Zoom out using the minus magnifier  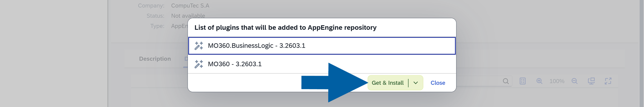575,81
